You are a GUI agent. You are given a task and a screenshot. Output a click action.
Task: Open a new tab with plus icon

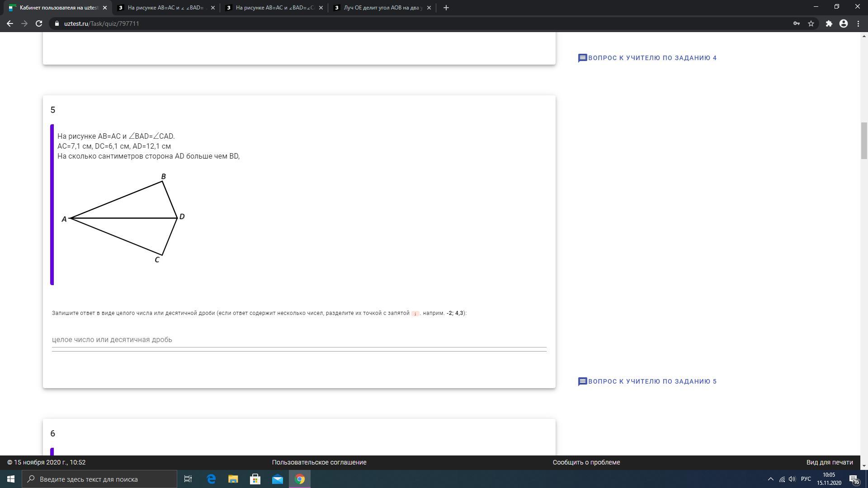tap(446, 8)
